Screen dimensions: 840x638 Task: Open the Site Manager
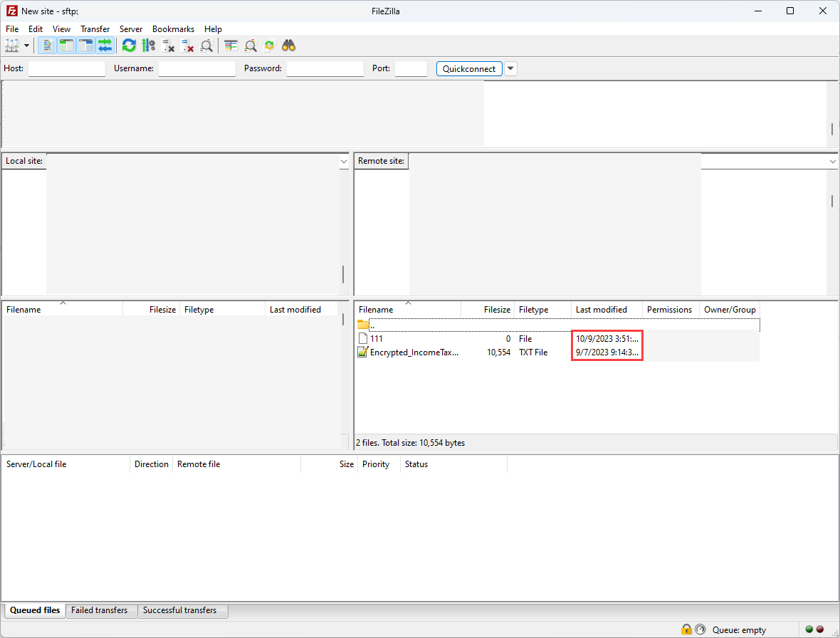[12, 46]
